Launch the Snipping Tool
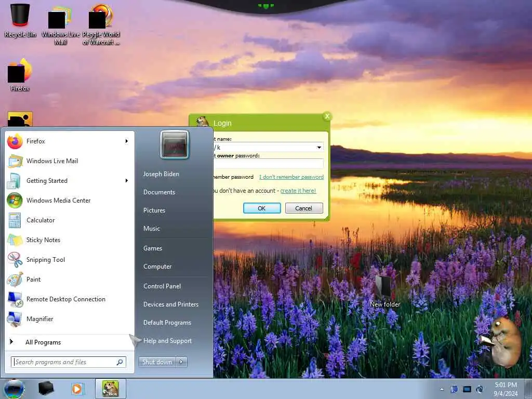The image size is (532, 399). click(x=70, y=260)
